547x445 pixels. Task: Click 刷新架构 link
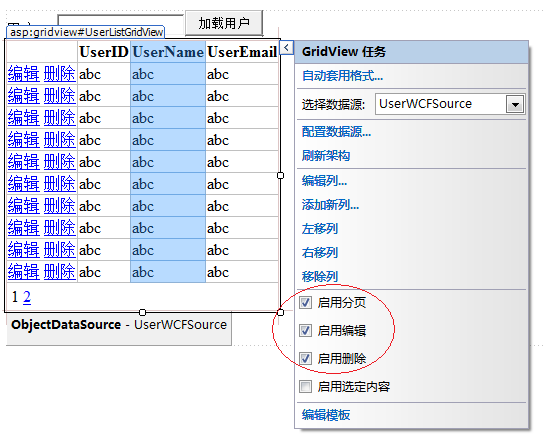326,156
